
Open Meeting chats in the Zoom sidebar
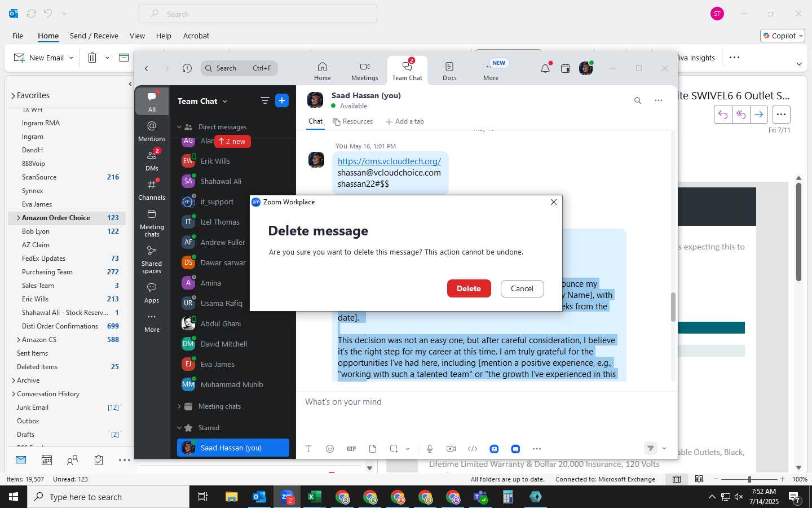[152, 223]
